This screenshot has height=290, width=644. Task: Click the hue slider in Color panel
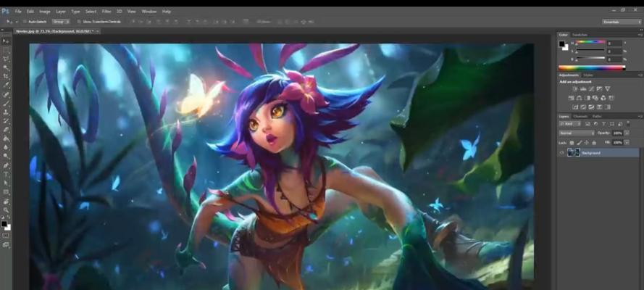tap(590, 42)
